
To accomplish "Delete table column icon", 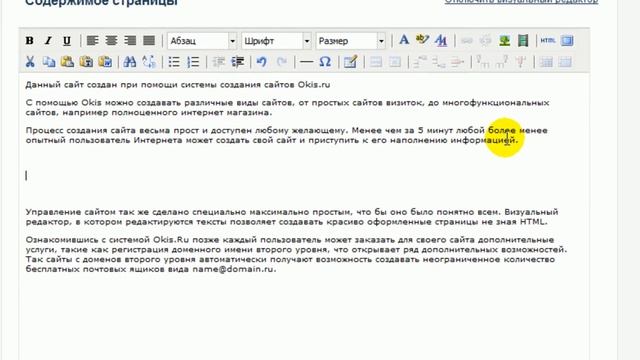I will tap(520, 62).
